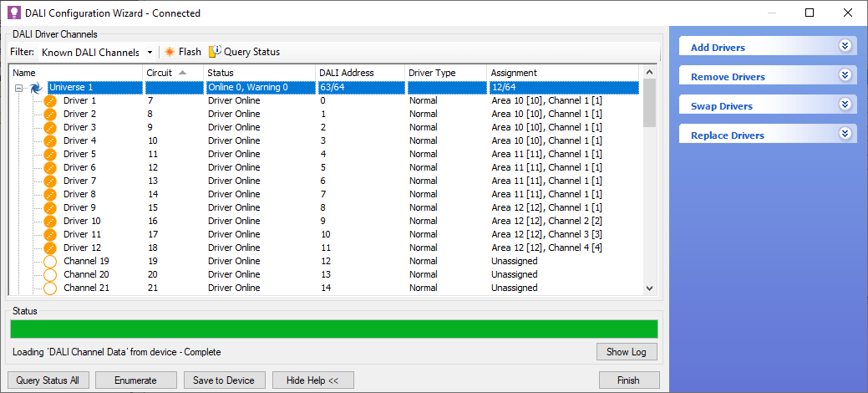
Task: Click the green status progress bar
Action: click(x=333, y=329)
